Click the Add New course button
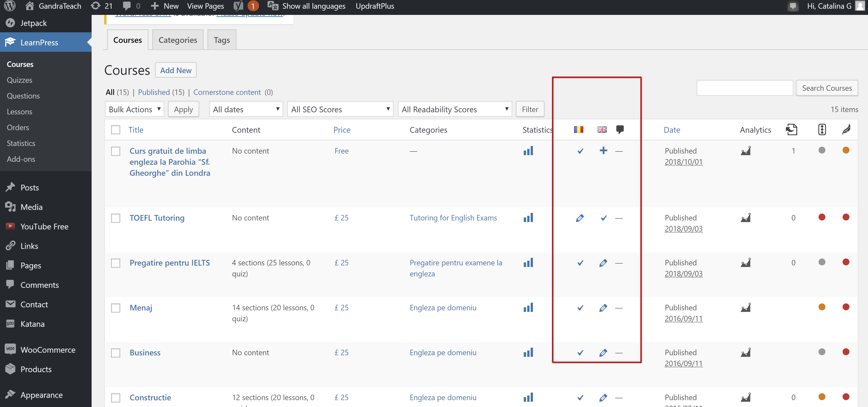868x407 pixels. pyautogui.click(x=176, y=70)
